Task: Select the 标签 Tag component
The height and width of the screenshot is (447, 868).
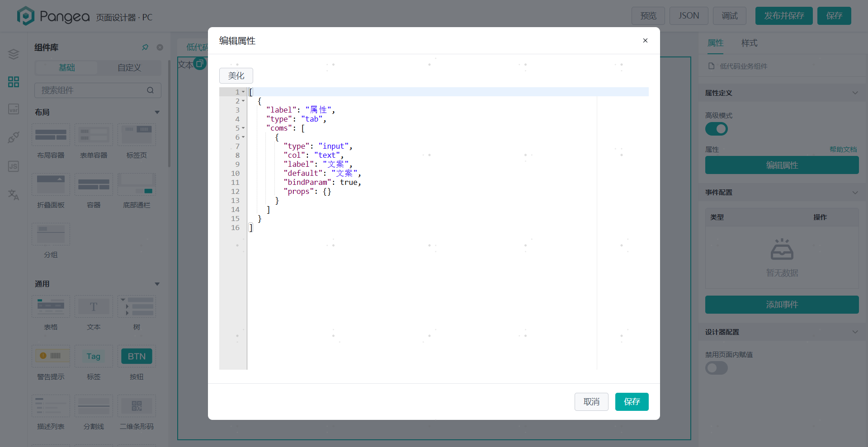Action: [94, 362]
